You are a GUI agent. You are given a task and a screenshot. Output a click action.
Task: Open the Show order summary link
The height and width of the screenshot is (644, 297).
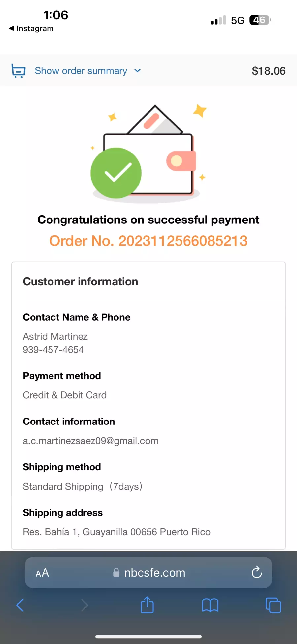click(81, 71)
